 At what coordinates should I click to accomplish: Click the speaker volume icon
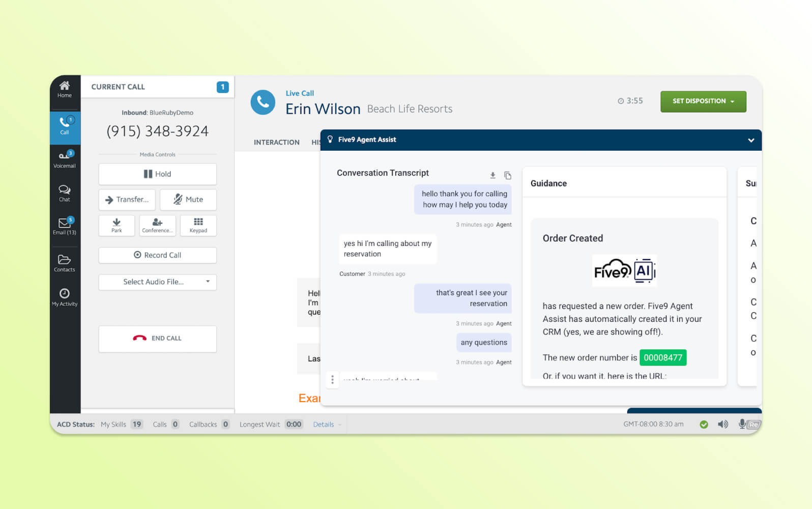(722, 424)
